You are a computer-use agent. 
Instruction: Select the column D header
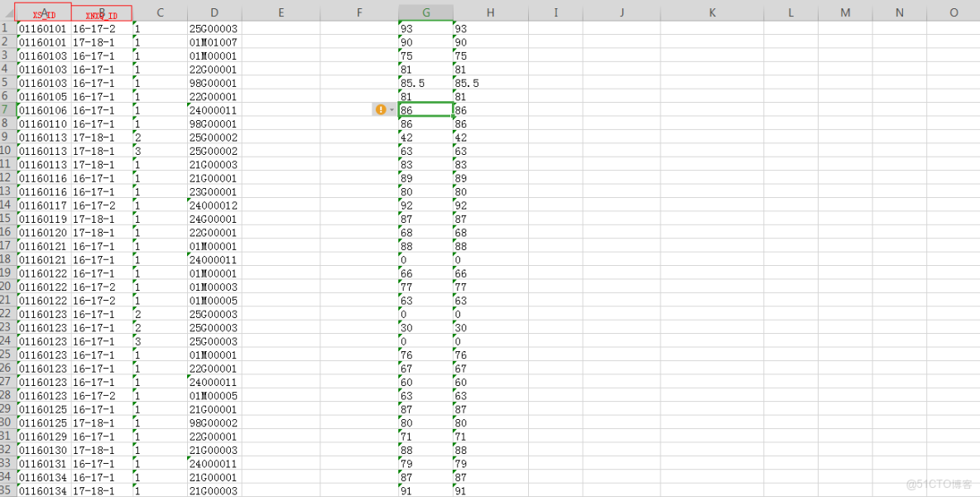click(214, 12)
